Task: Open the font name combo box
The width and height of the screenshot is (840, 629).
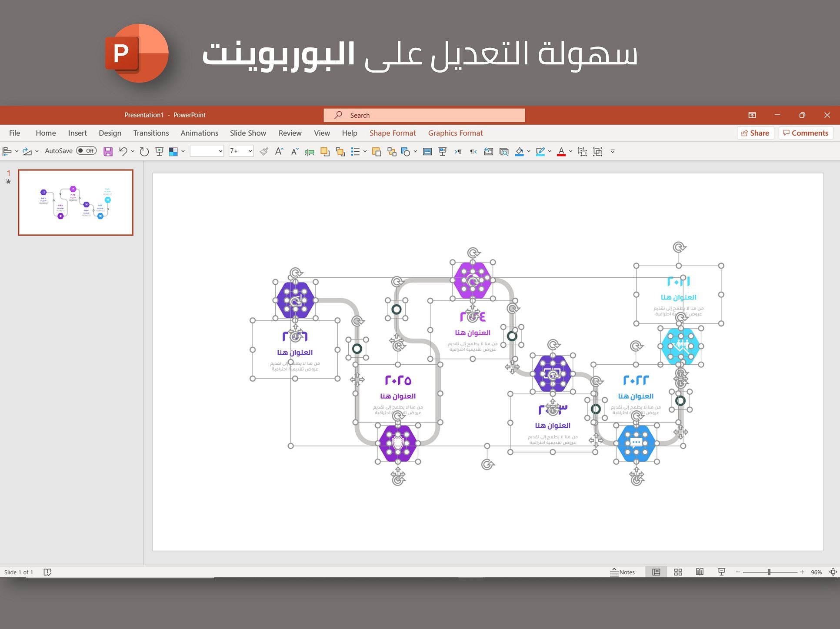Action: click(x=207, y=151)
